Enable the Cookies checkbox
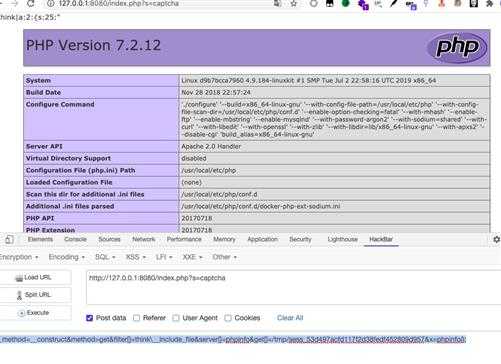This screenshot has height=364, width=501. click(228, 318)
